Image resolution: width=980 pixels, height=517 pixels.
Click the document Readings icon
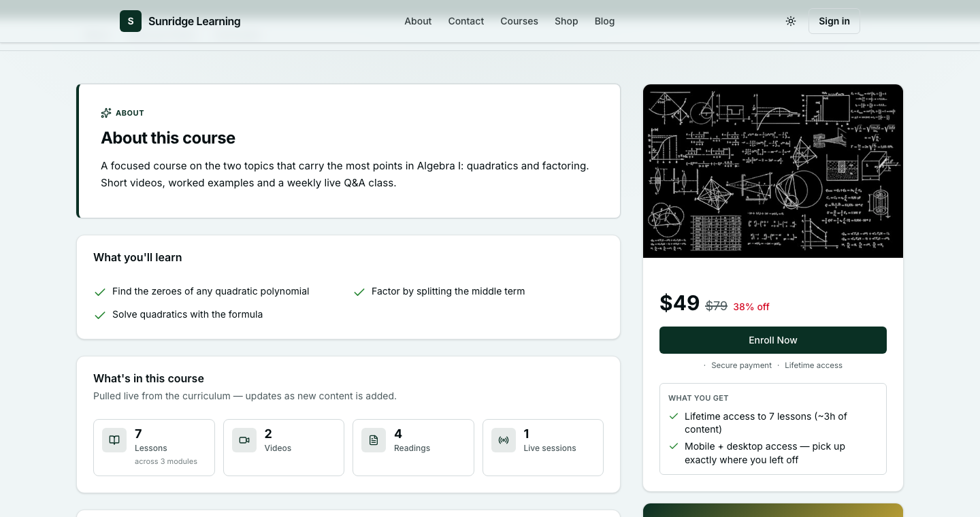[x=374, y=440]
